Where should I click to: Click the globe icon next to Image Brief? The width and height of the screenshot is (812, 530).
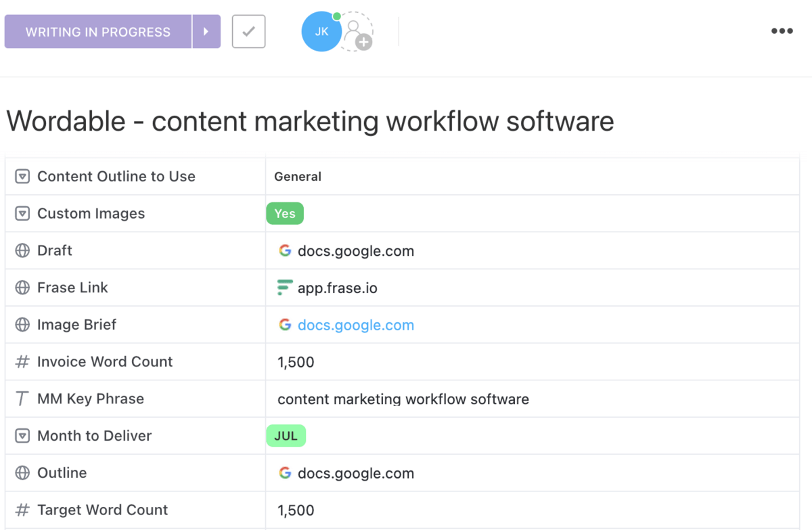22,325
